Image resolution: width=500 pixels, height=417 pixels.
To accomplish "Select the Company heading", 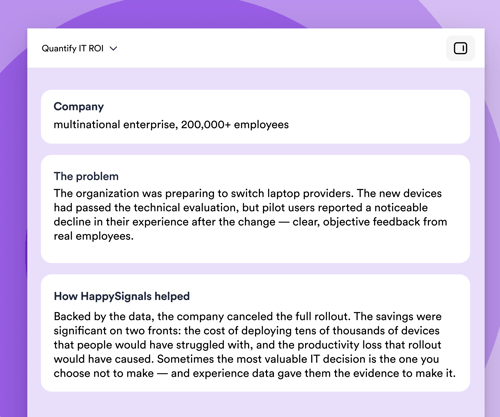I will coord(79,106).
